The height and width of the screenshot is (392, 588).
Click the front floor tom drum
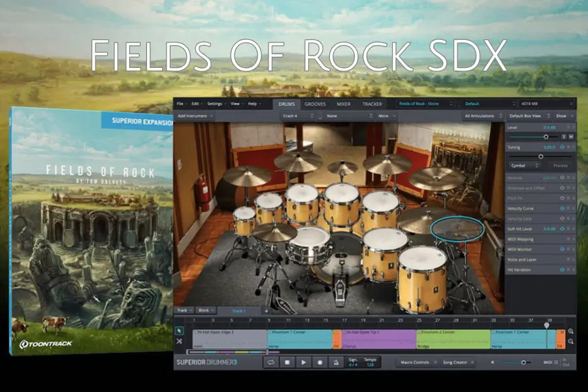tap(423, 280)
